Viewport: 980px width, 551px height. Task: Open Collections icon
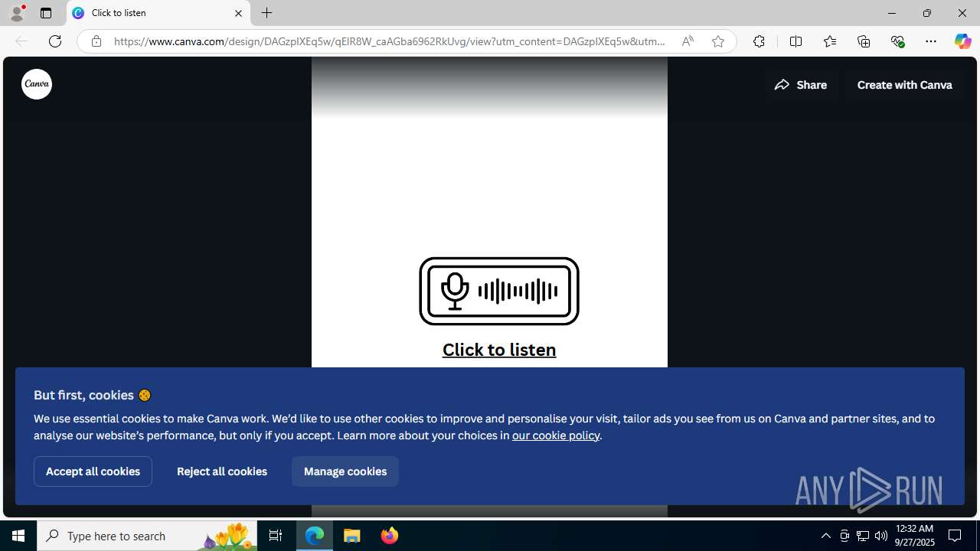coord(864,41)
